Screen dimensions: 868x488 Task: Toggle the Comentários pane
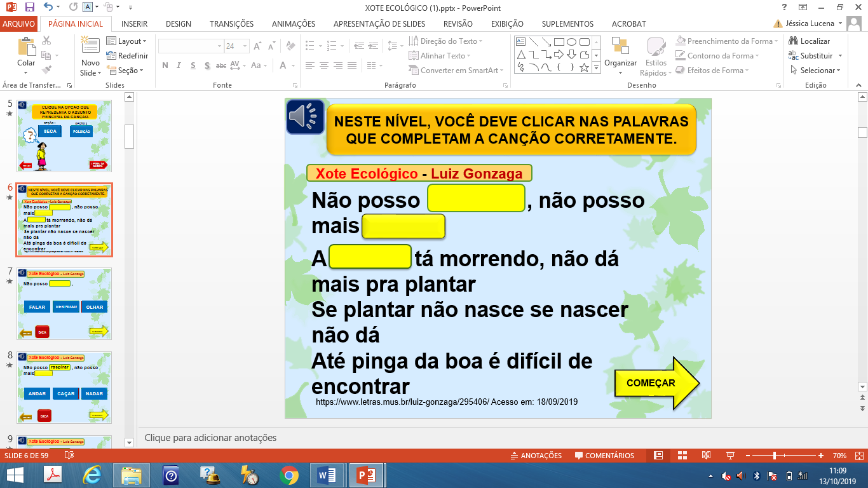coord(604,456)
